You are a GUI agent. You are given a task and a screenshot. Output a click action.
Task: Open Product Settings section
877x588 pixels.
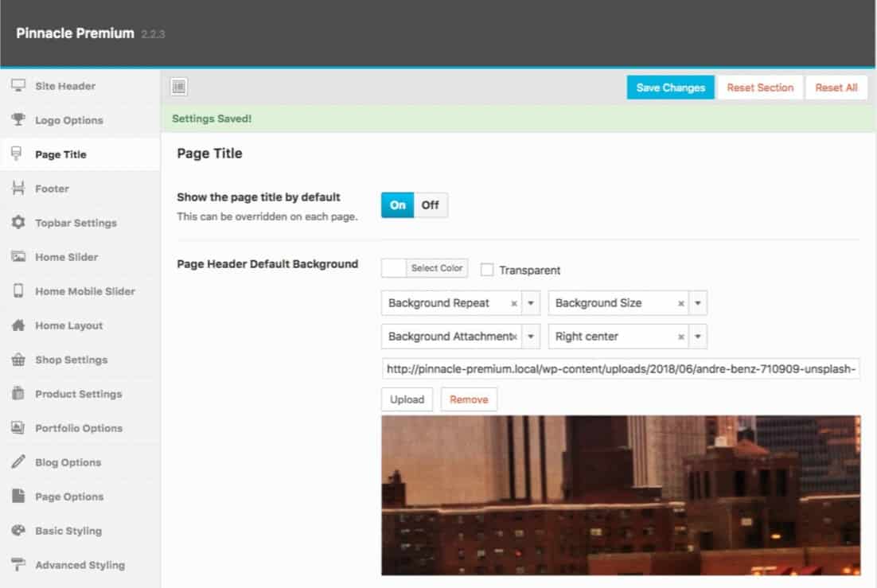[x=80, y=393]
